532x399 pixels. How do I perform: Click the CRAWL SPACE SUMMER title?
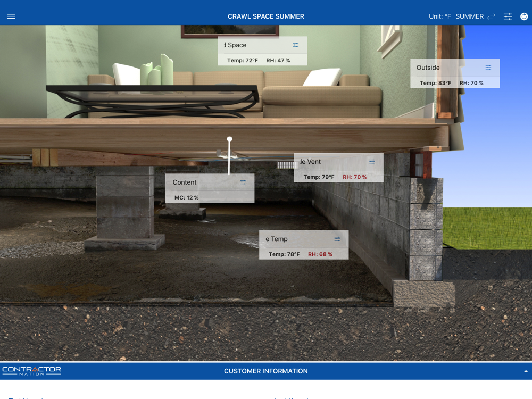pyautogui.click(x=265, y=16)
